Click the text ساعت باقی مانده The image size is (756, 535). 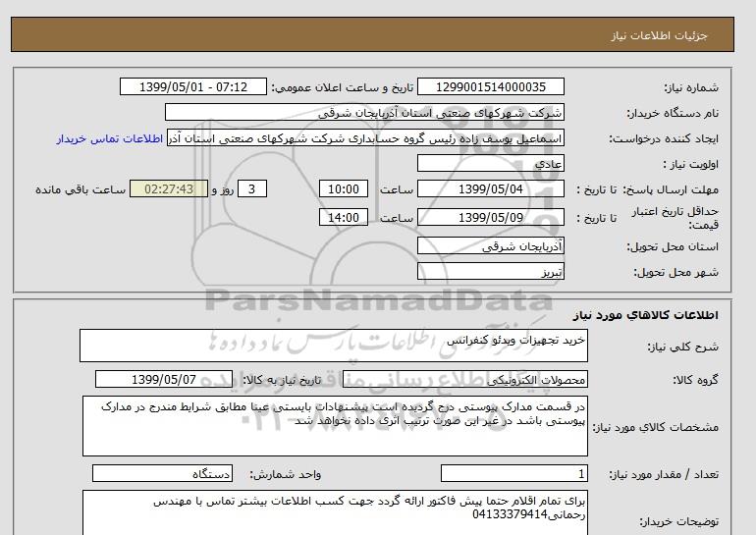click(81, 189)
